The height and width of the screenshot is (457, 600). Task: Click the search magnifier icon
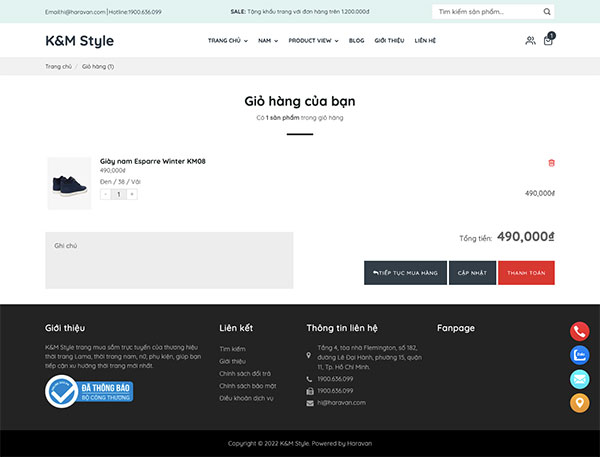547,12
